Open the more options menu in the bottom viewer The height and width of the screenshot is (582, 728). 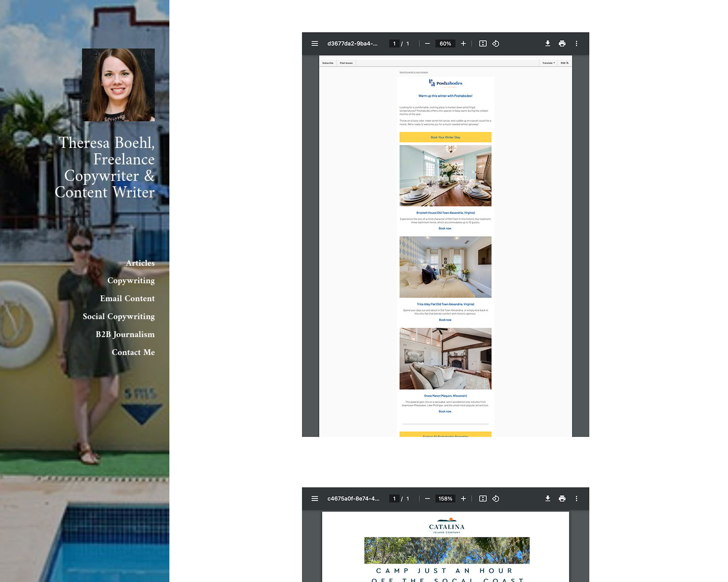[x=577, y=498]
